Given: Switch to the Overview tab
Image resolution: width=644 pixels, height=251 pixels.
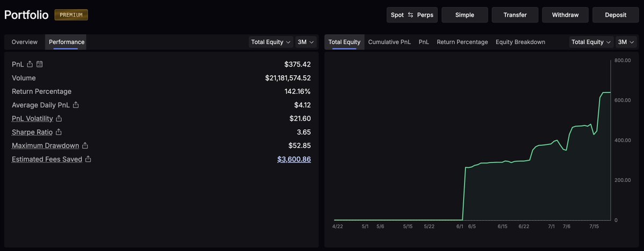Looking at the screenshot, I should pyautogui.click(x=24, y=42).
